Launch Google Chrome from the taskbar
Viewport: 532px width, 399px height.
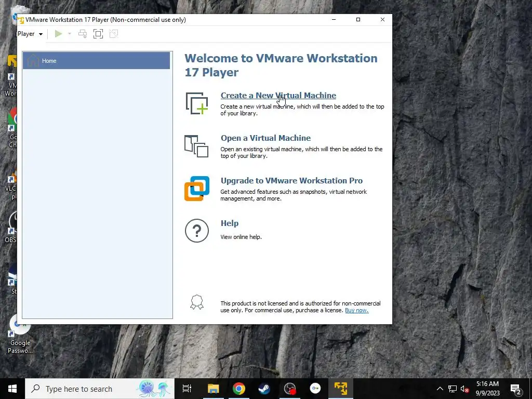[239, 389]
